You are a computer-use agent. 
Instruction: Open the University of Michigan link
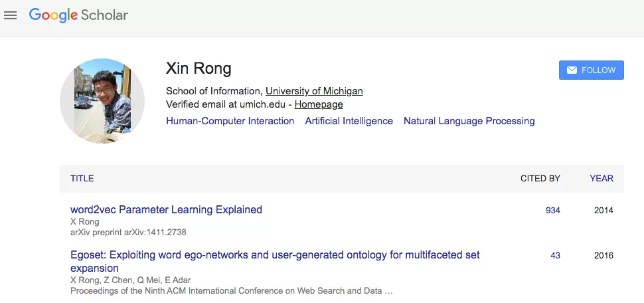coord(314,91)
